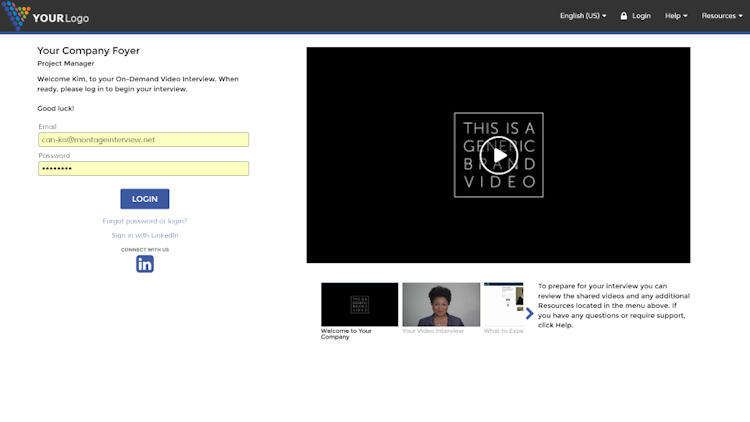Click the lock icon beside Login

[624, 16]
